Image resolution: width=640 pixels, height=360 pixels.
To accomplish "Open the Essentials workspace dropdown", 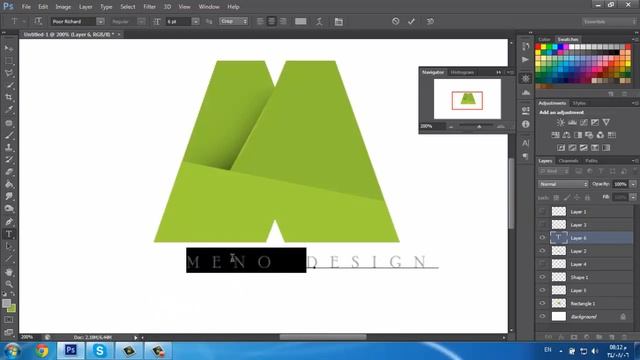I will [x=609, y=21].
